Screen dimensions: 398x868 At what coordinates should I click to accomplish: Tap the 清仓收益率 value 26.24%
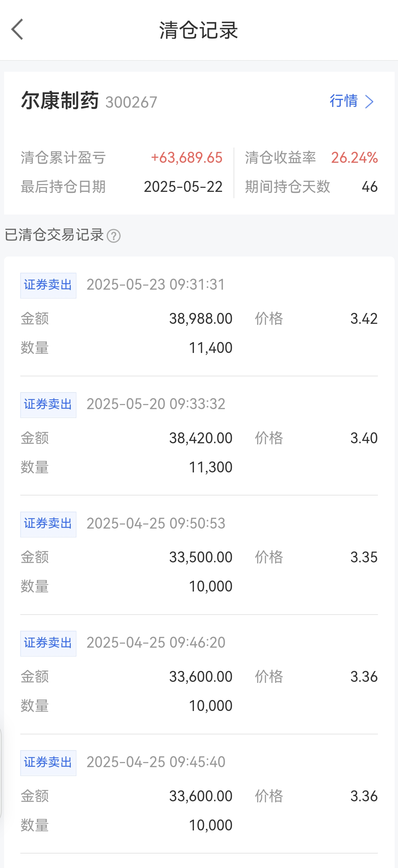coord(354,158)
